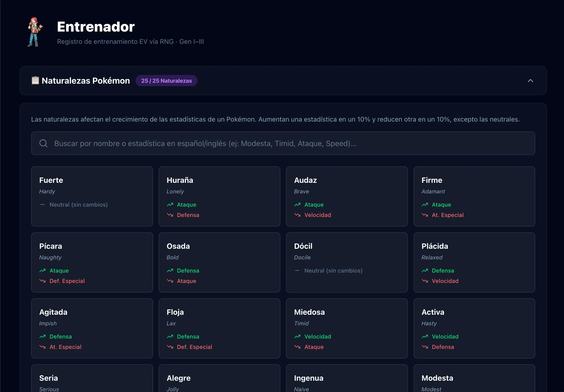Screen dimensions: 564x392
Task: Click the green 'Velocidad' stat in Miedosa card
Action: 318,336
